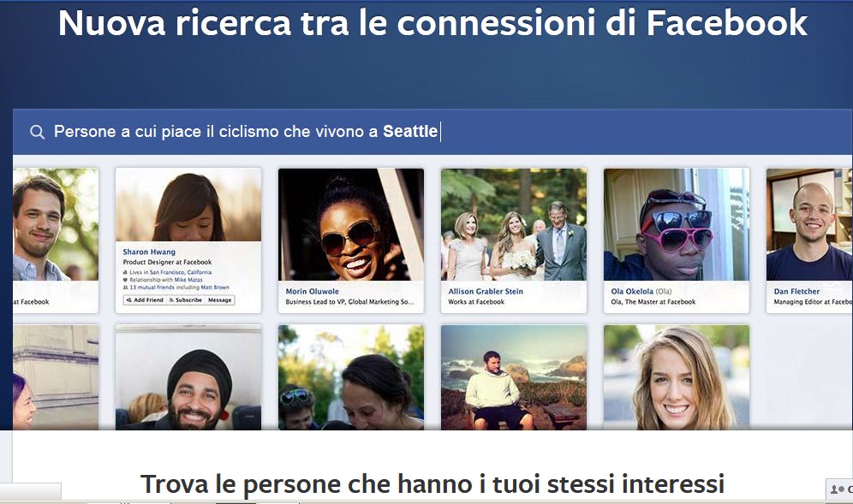
Task: Select Sharon Hwang's profile photo
Action: [x=188, y=205]
